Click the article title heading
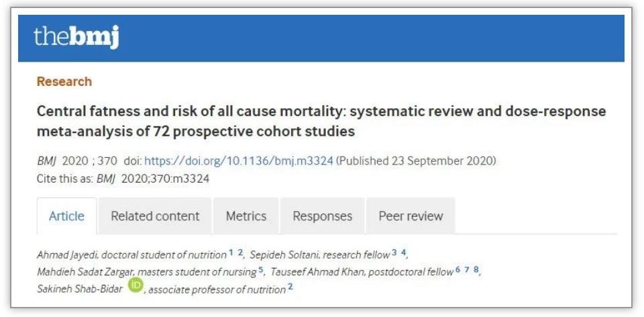Image resolution: width=644 pixels, height=317 pixels. point(321,121)
